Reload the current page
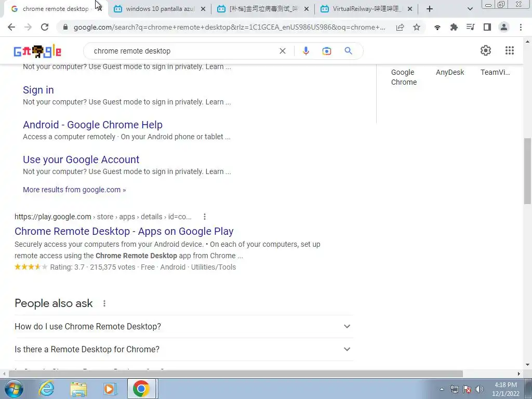Image resolution: width=532 pixels, height=399 pixels. 45,27
